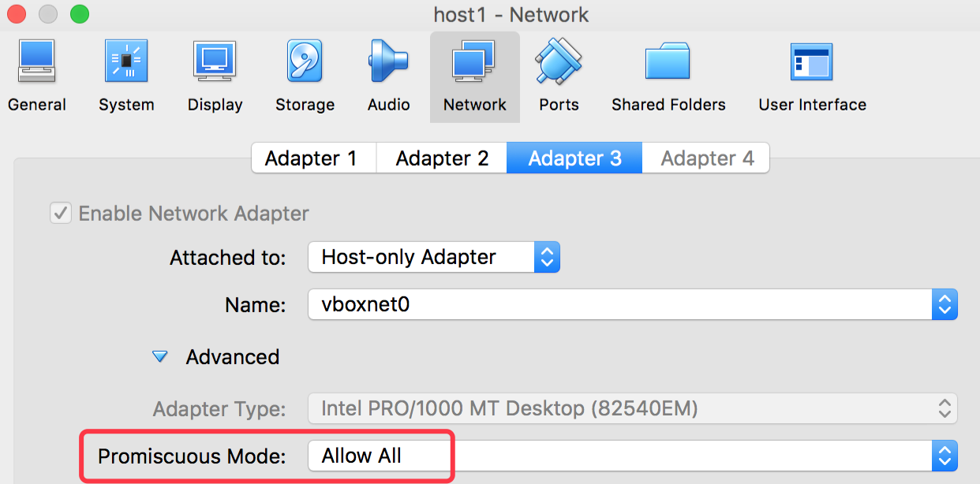Screen dimensions: 980x484
Task: Open the Promiscuous Mode dropdown
Action: 632,456
